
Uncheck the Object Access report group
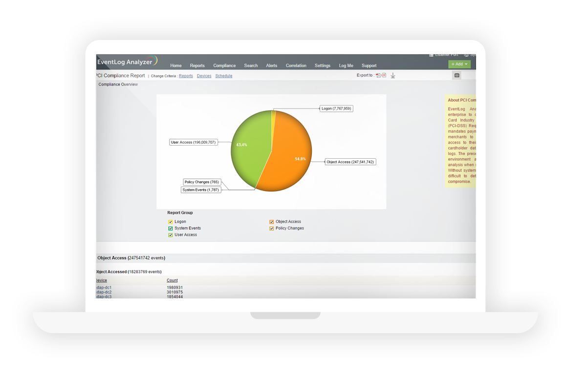(x=272, y=222)
